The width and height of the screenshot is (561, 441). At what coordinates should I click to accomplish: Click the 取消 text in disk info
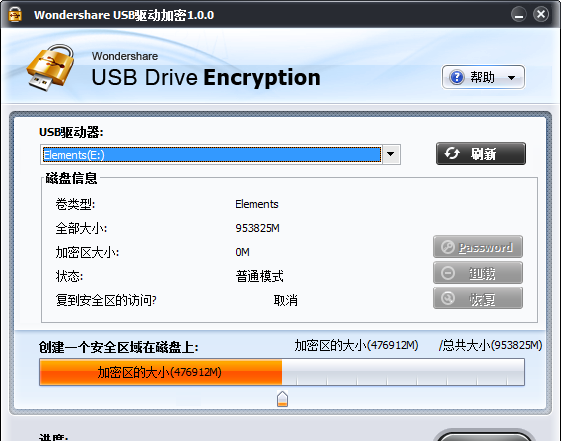coord(286,300)
